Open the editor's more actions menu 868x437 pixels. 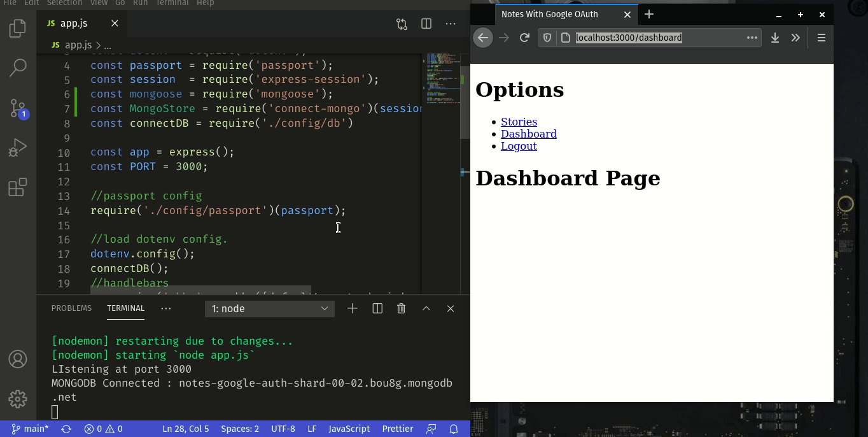[x=451, y=24]
